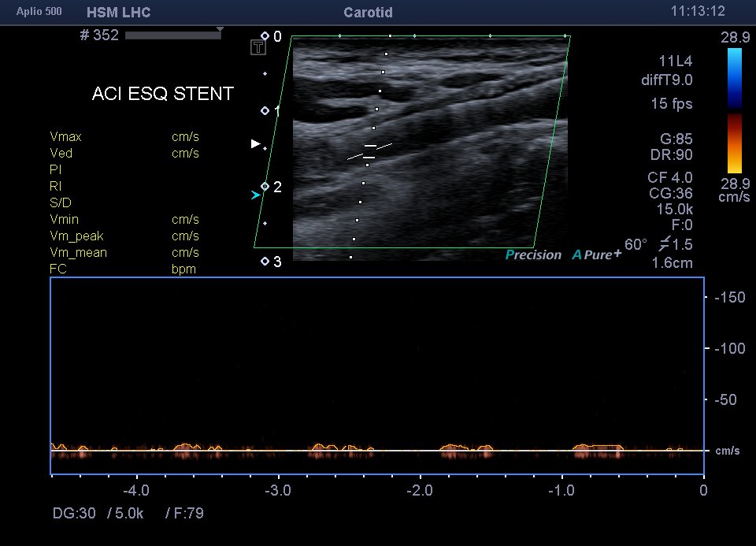
Task: Click the Vm_mean measurement label
Action: coord(78,252)
